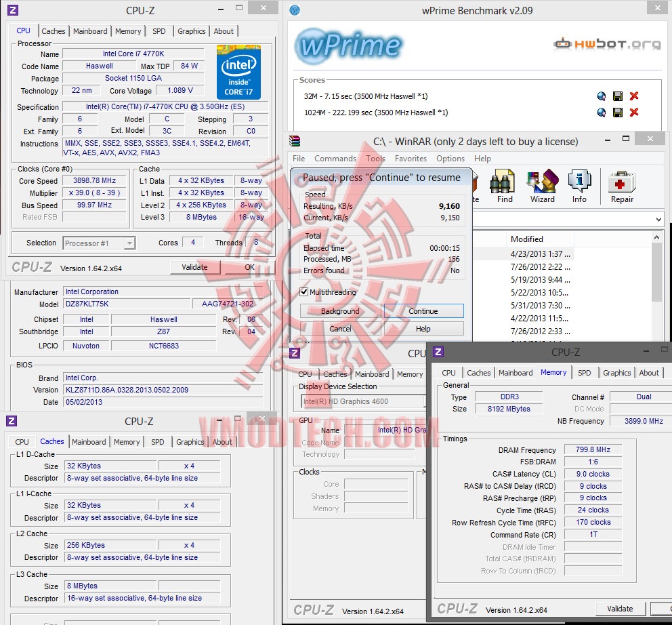
Task: Click the NB Frequency 3899.0 MHz value
Action: point(644,421)
